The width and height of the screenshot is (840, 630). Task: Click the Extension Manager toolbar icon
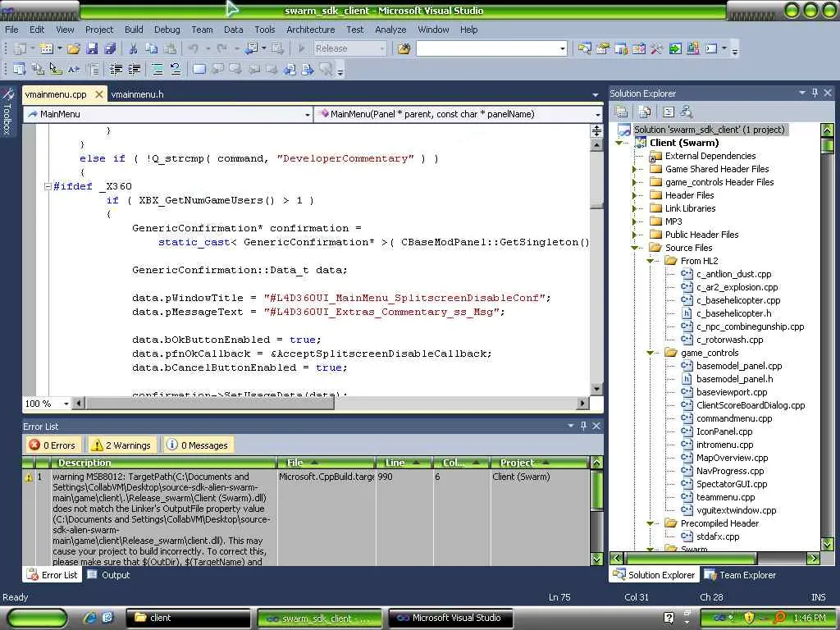tap(692, 48)
